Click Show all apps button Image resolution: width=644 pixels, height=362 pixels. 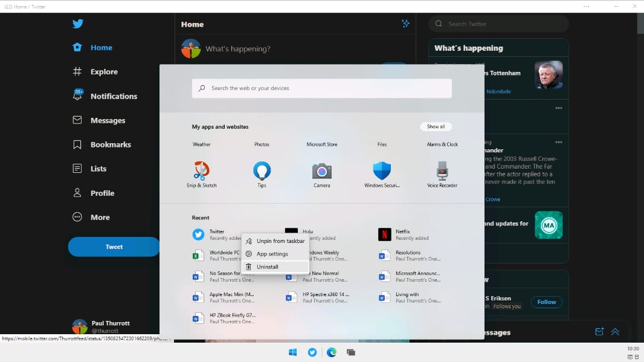coord(436,126)
